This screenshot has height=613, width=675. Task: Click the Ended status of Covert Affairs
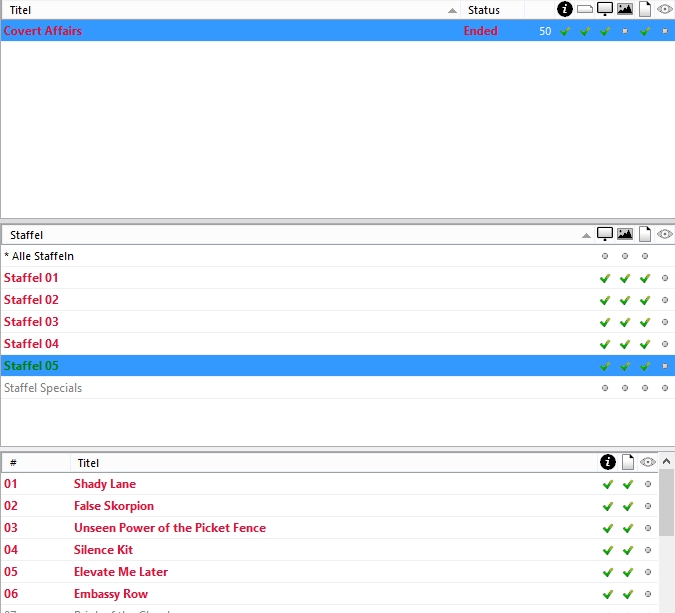[480, 31]
